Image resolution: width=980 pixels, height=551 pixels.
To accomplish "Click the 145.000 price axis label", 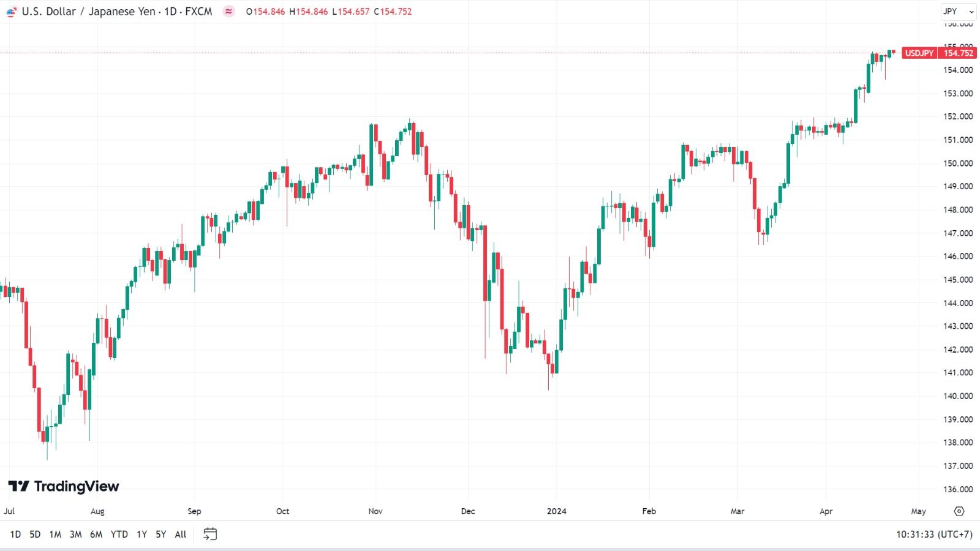I will tap(958, 280).
